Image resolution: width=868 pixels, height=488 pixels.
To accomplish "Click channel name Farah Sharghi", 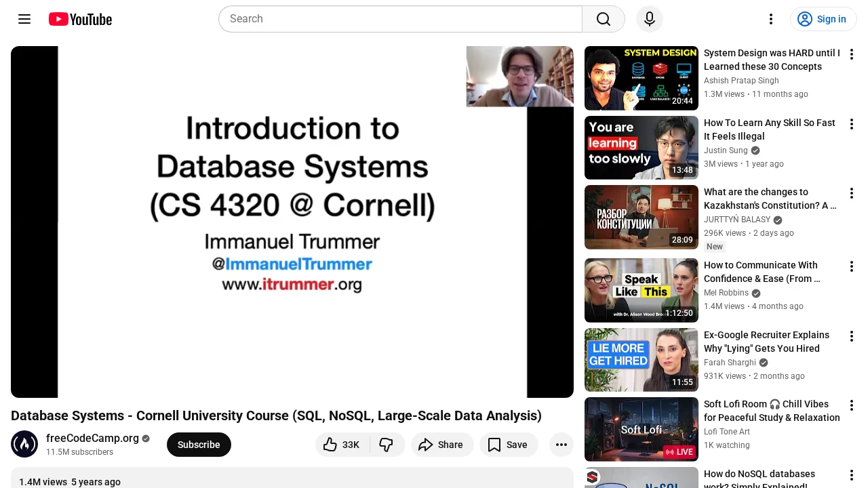I will [730, 363].
